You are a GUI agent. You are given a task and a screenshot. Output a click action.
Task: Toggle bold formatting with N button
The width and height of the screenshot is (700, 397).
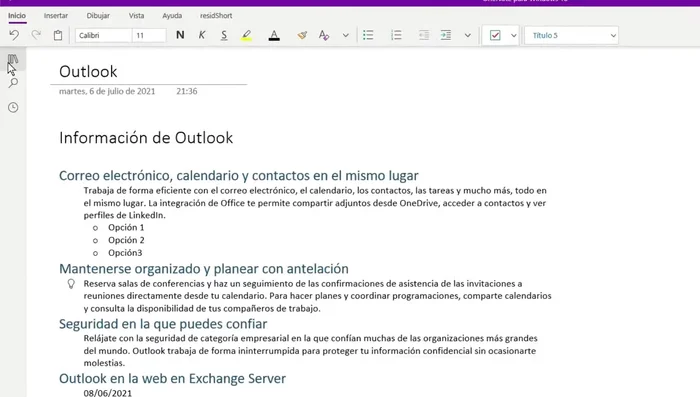pos(180,35)
